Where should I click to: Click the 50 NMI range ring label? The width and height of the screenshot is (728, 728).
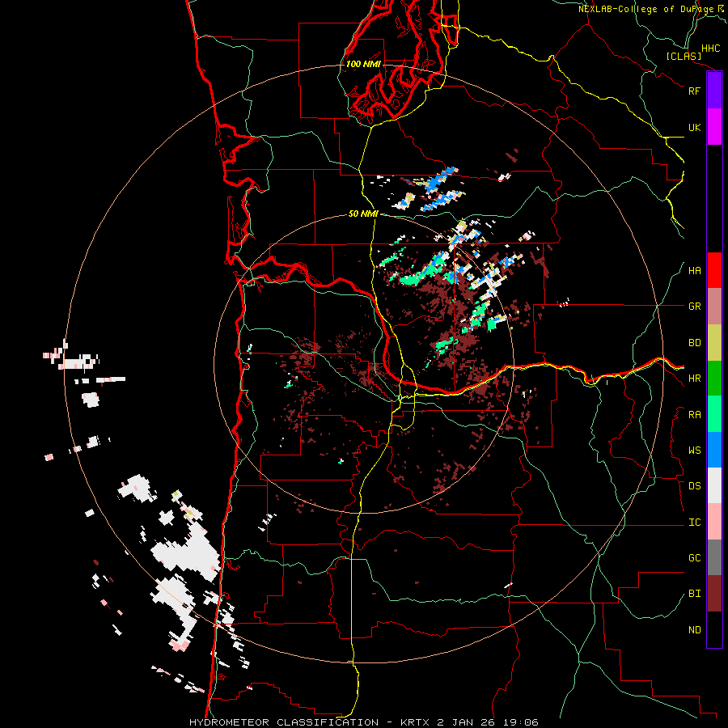tap(363, 214)
